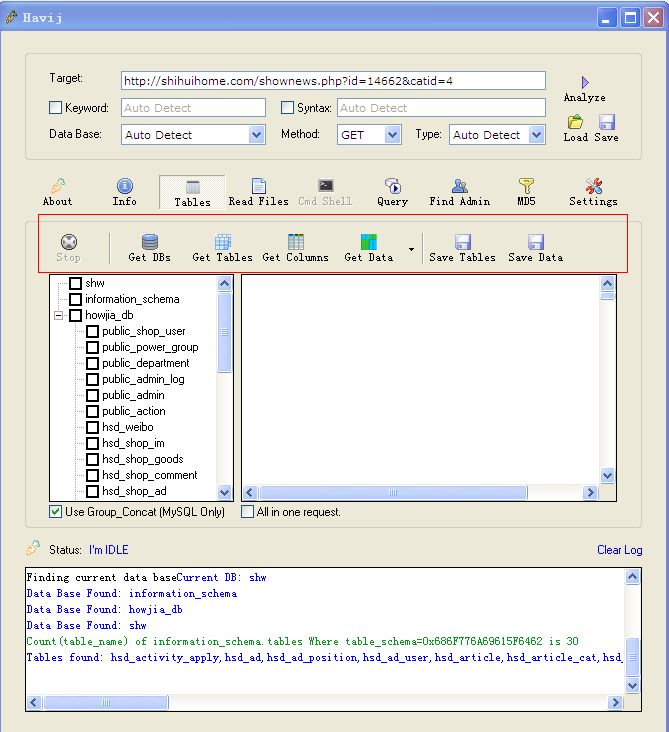
Task: Check the hsd_weibo table checkbox
Action: [x=92, y=427]
